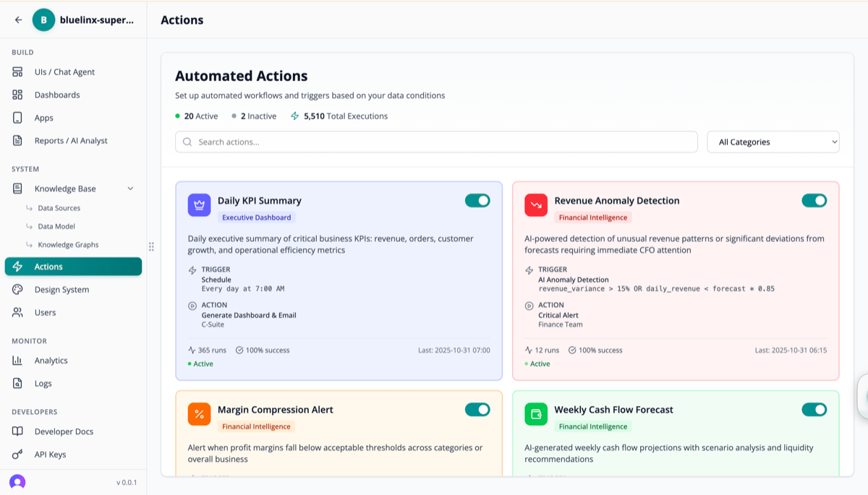This screenshot has width=868, height=495.
Task: Click the Total Executions lightning icon
Action: (294, 116)
